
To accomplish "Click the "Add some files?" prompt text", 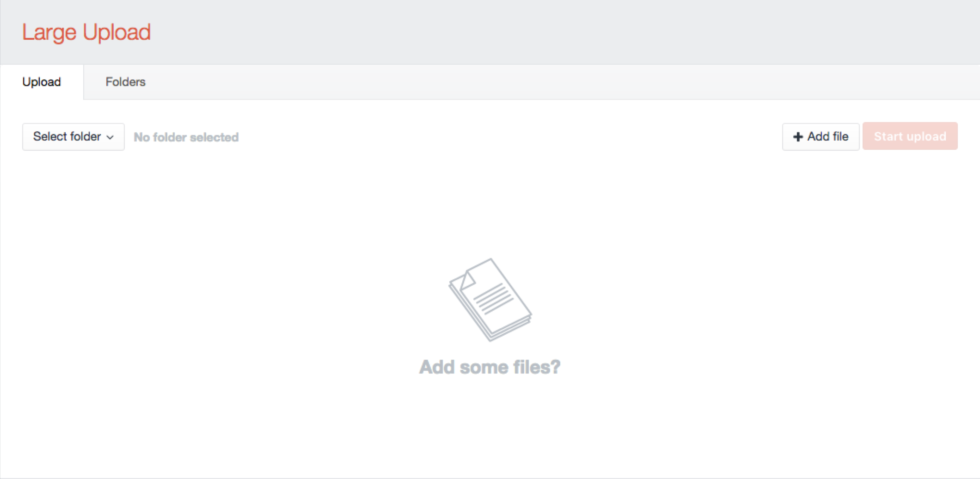I will [x=490, y=367].
